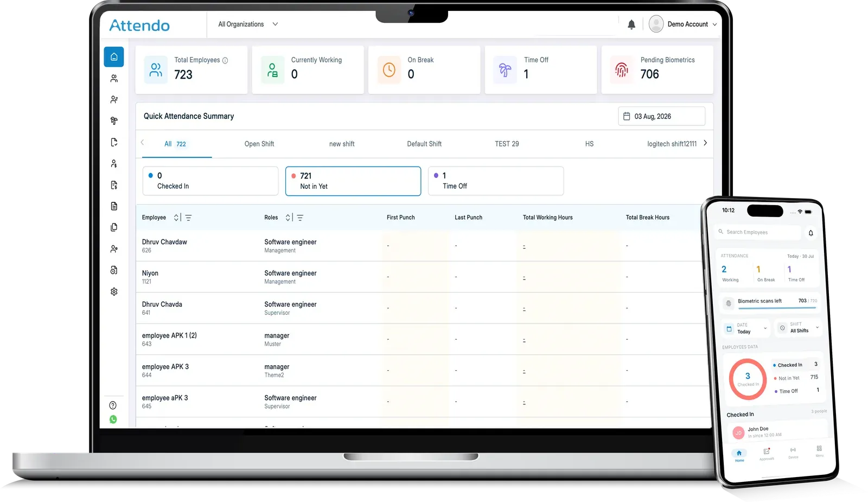Switch to the Default Shift tab
The width and height of the screenshot is (868, 502).
pyautogui.click(x=424, y=144)
